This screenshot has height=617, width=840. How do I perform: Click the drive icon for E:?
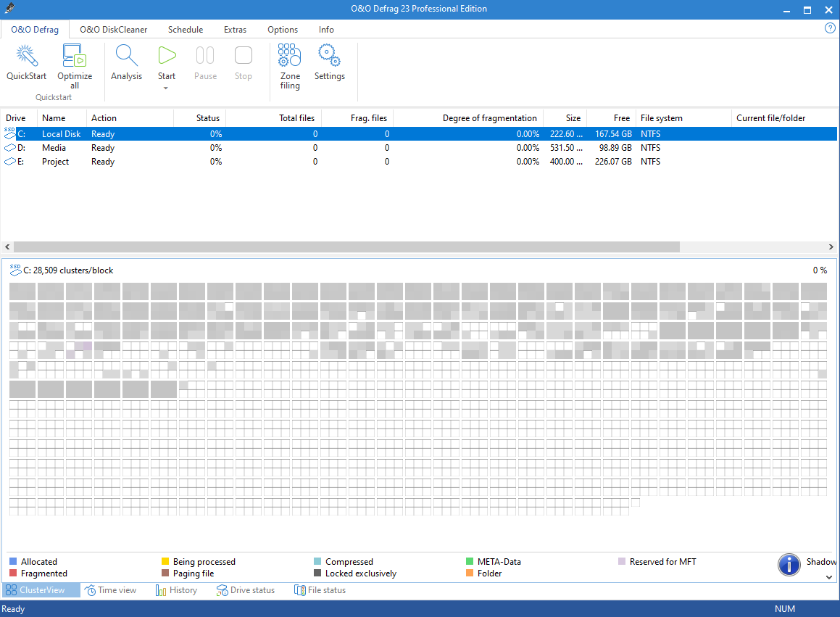pos(10,162)
